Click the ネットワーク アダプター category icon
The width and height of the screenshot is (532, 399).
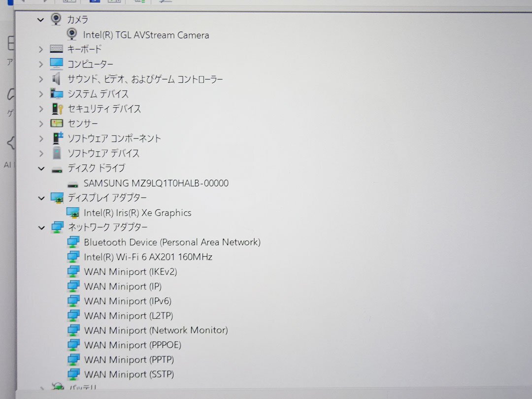tap(57, 227)
